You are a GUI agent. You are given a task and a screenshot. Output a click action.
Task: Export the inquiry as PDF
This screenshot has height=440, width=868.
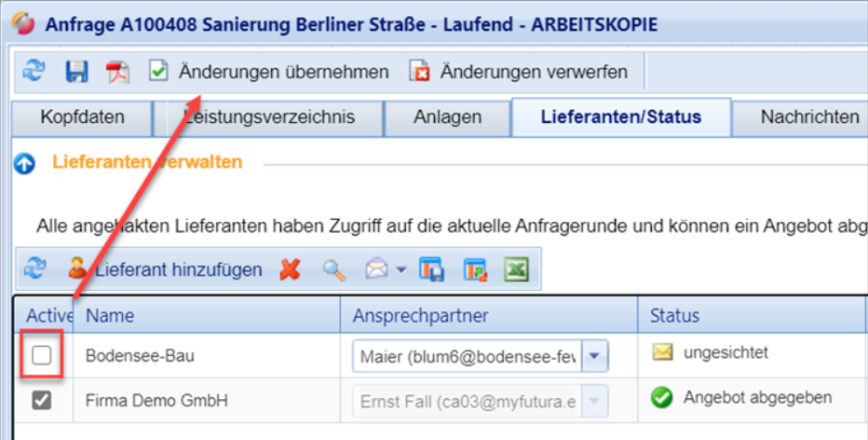(117, 72)
